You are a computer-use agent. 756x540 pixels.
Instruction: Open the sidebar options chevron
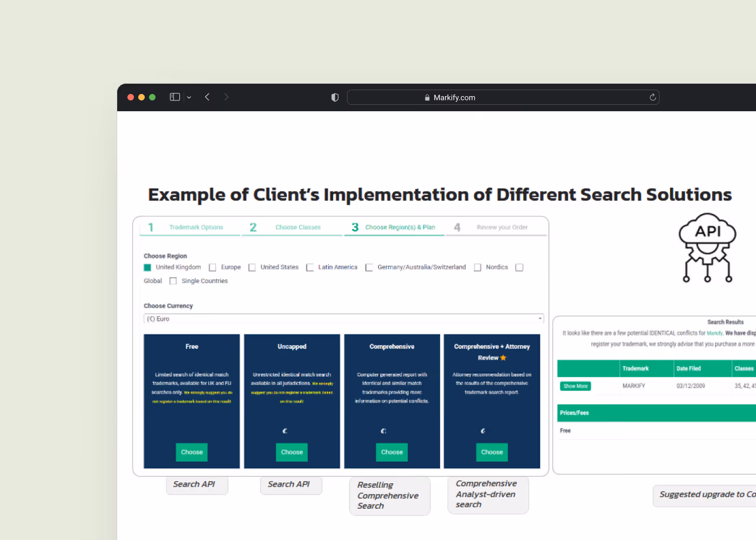pos(189,98)
